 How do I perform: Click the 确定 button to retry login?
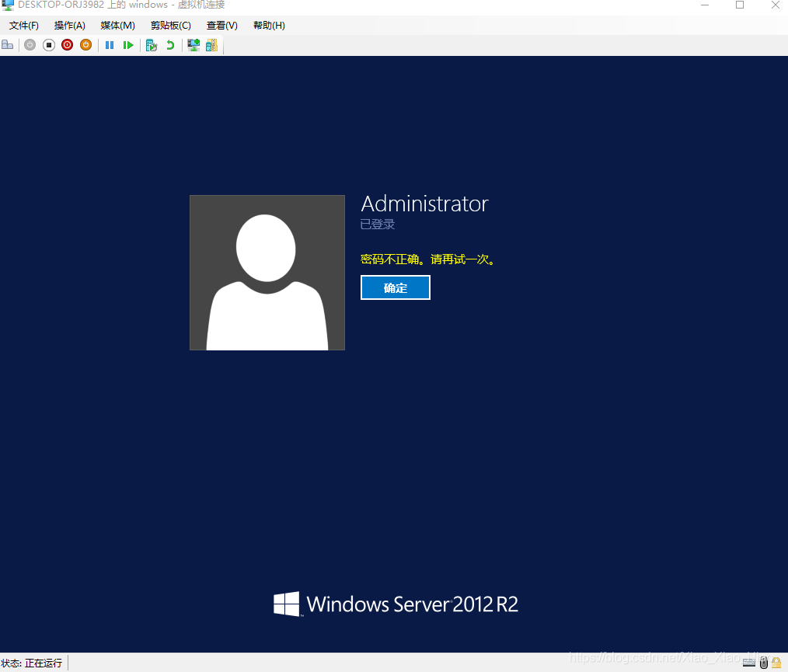(x=395, y=287)
